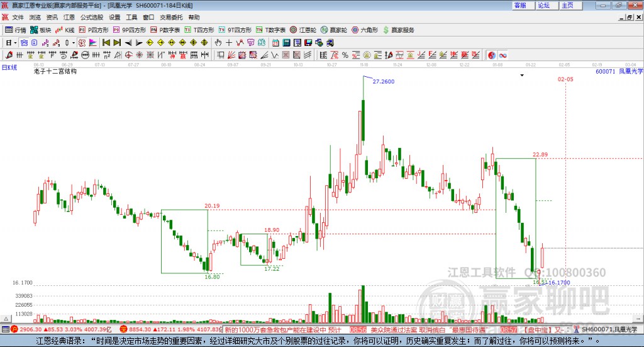Open the 浏览 menu

(x=35, y=17)
